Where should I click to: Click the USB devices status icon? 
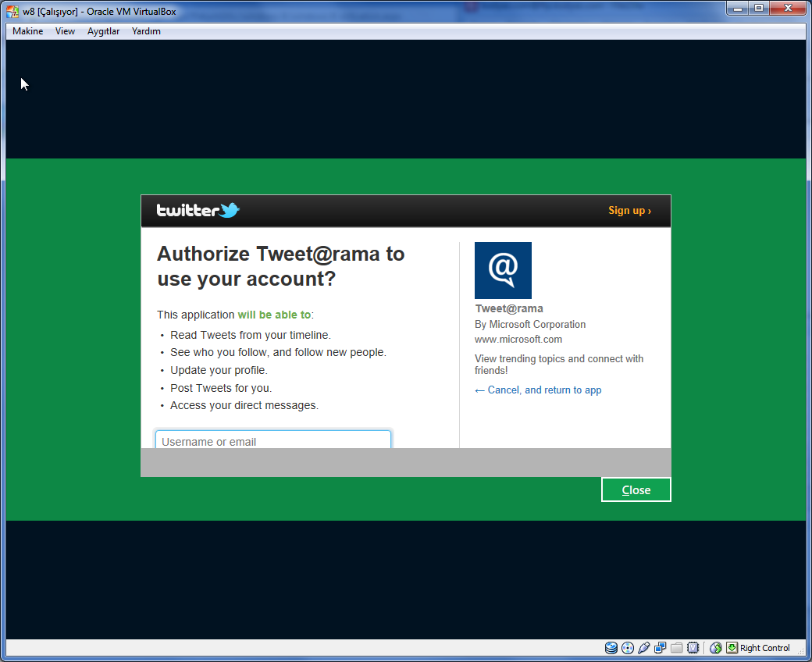click(643, 647)
